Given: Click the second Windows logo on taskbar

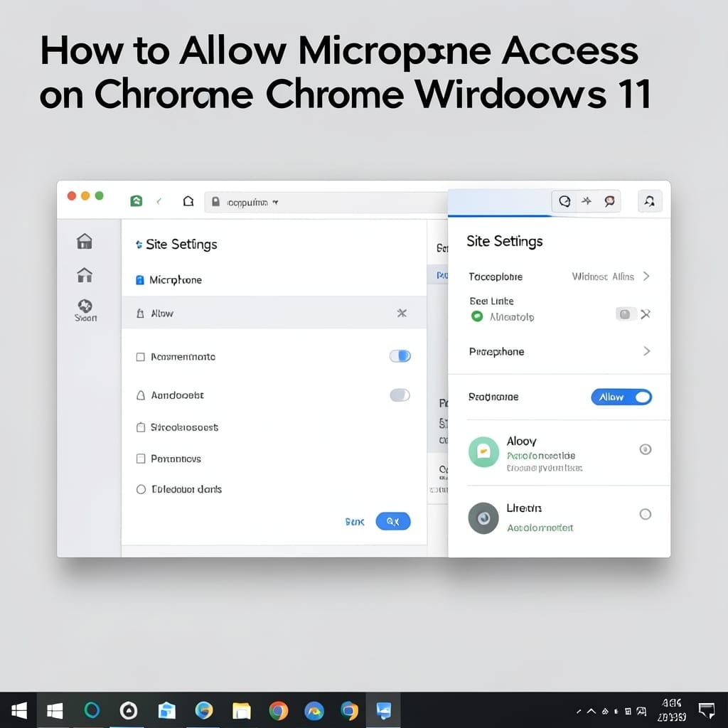Looking at the screenshot, I should [55, 711].
